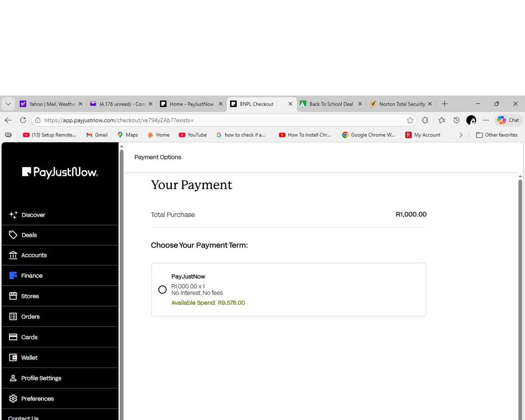Go to Wallet in the sidebar
Screen dimensions: 525x420
(60, 357)
